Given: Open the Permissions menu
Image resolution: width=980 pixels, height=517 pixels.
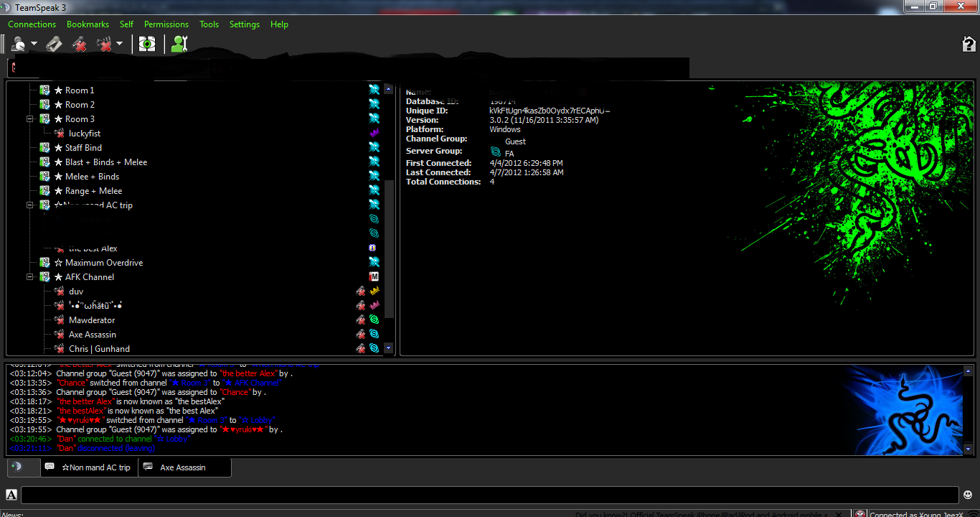Looking at the screenshot, I should [166, 24].
